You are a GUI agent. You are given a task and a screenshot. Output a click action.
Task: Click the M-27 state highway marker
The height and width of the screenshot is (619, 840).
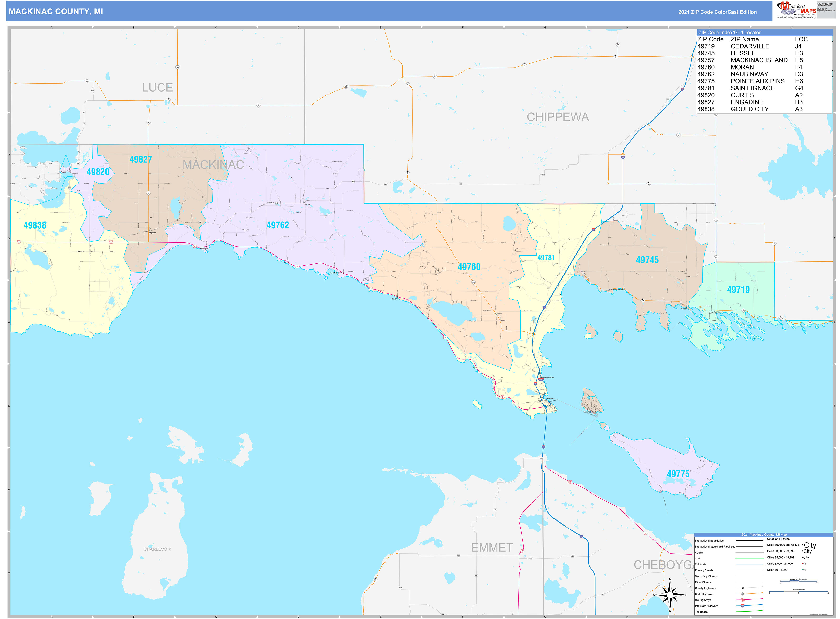point(659,585)
